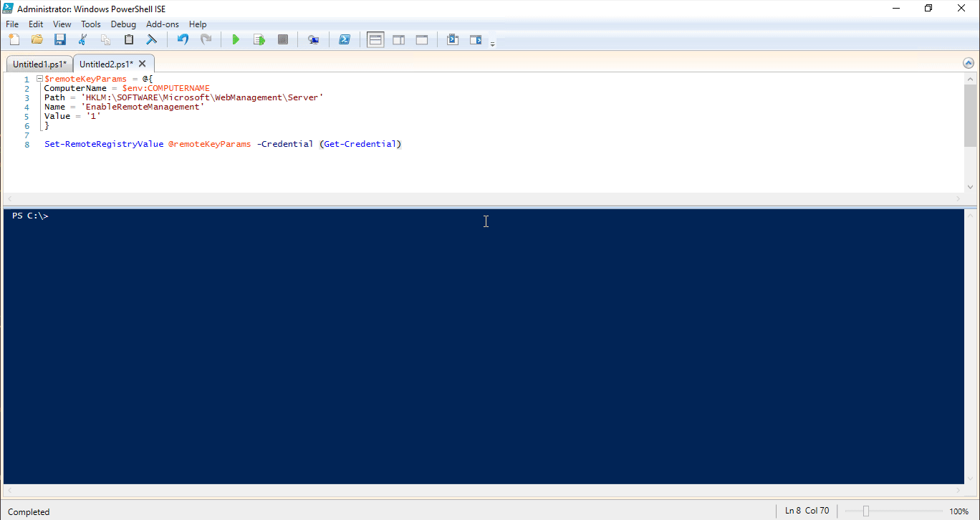This screenshot has width=980, height=520.
Task: Run the script with the green Run button
Action: click(x=236, y=39)
